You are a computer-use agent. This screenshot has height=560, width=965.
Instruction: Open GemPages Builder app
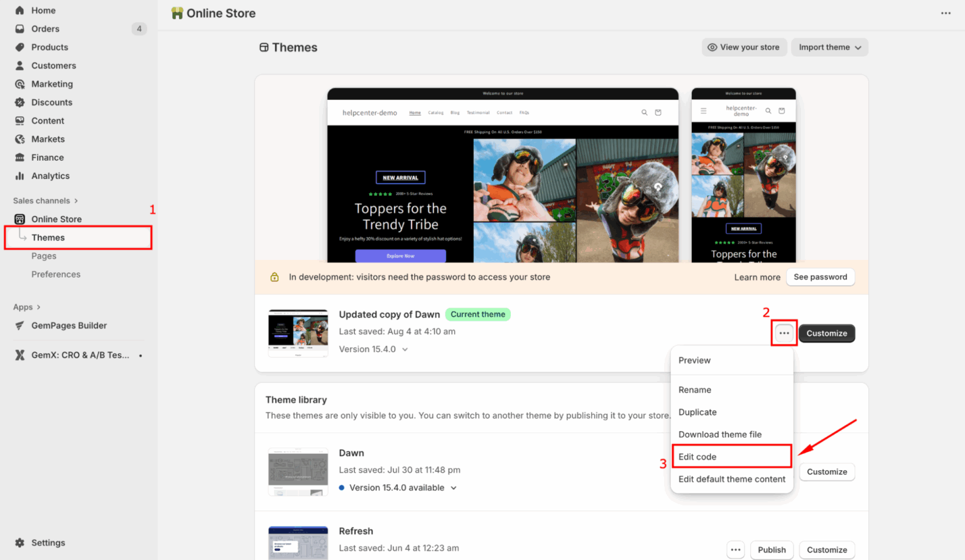click(x=69, y=325)
